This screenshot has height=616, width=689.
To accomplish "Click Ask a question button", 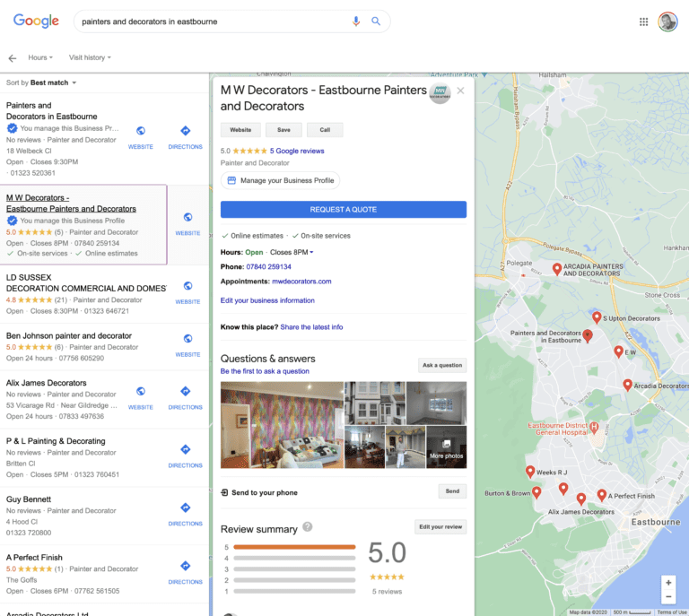I will coord(442,365).
